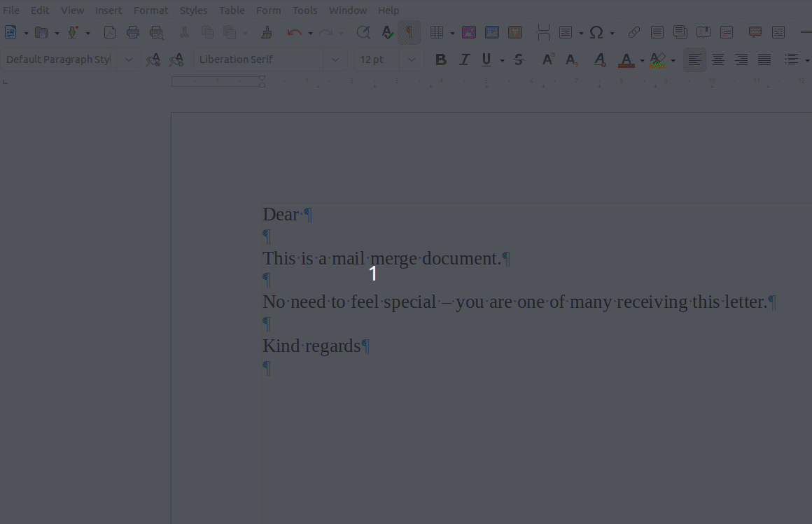
Task: Click the text 'Kind regards' in document
Action: click(x=311, y=346)
